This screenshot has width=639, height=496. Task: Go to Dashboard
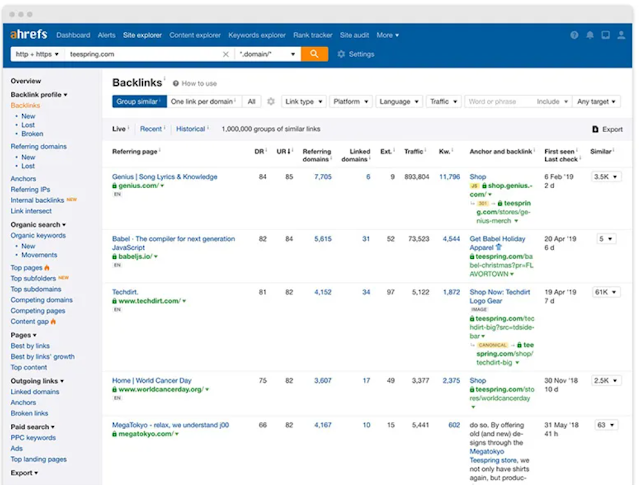(x=73, y=35)
